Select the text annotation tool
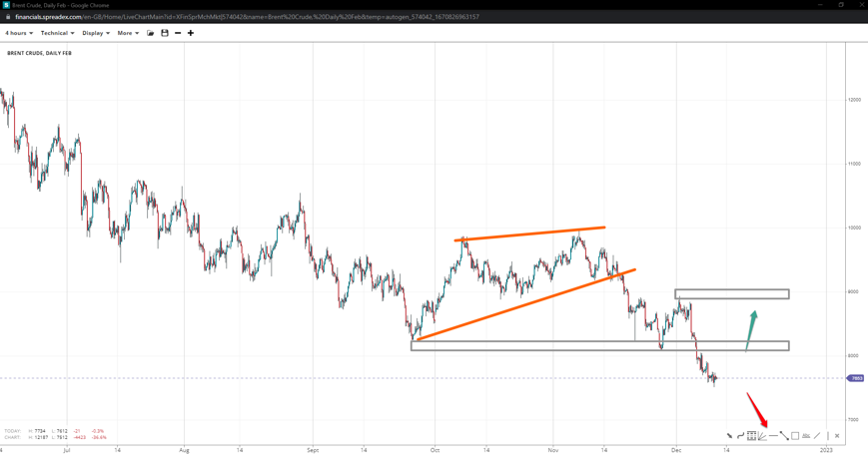Image resolution: width=868 pixels, height=458 pixels. click(x=806, y=436)
